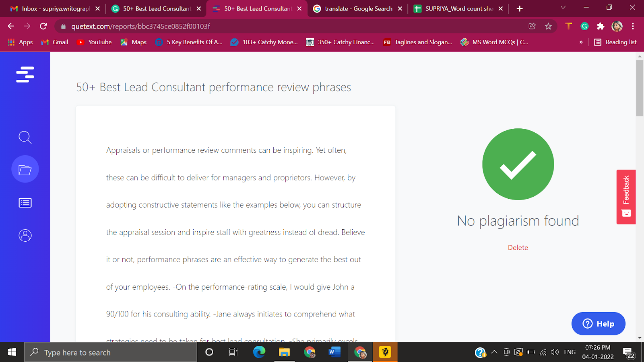Click the browser forward arrow

[x=27, y=26]
